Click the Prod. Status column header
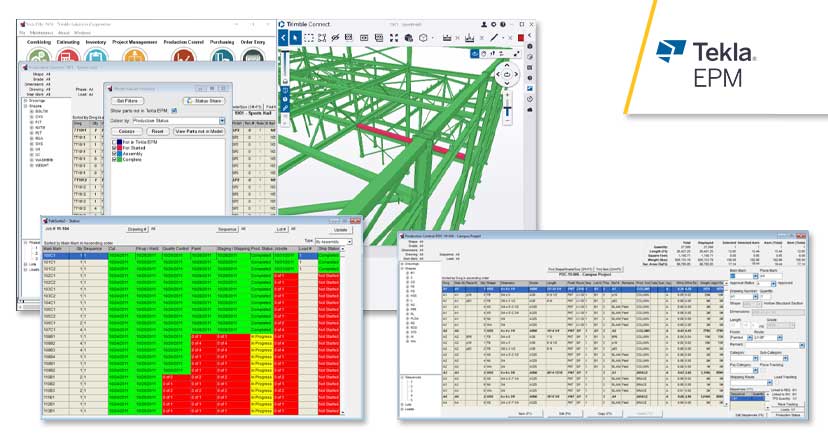The height and width of the screenshot is (442, 828). [261, 248]
